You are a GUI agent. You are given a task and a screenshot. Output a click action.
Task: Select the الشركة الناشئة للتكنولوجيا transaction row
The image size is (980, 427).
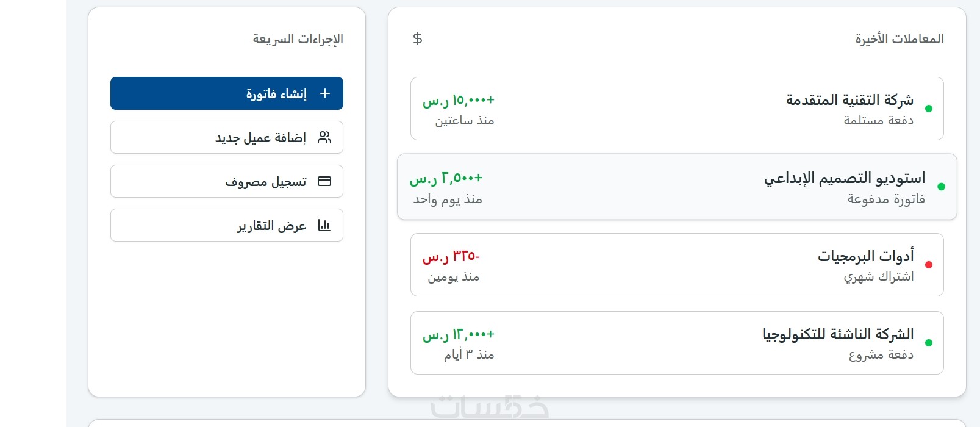coord(677,343)
